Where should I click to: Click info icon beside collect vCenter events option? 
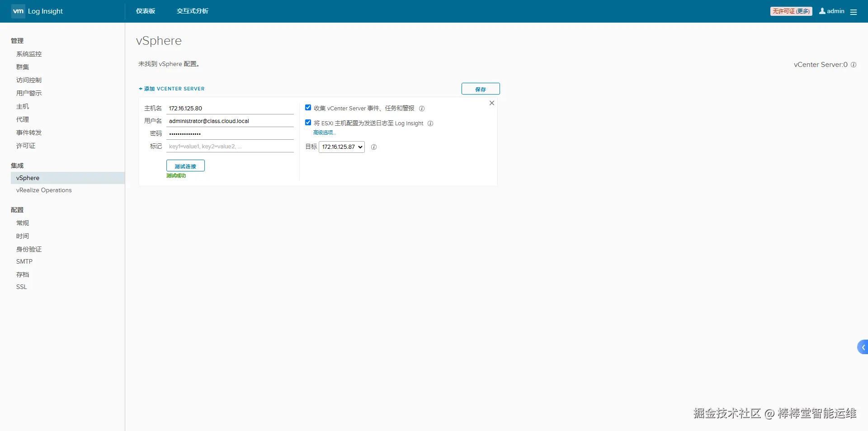point(422,109)
